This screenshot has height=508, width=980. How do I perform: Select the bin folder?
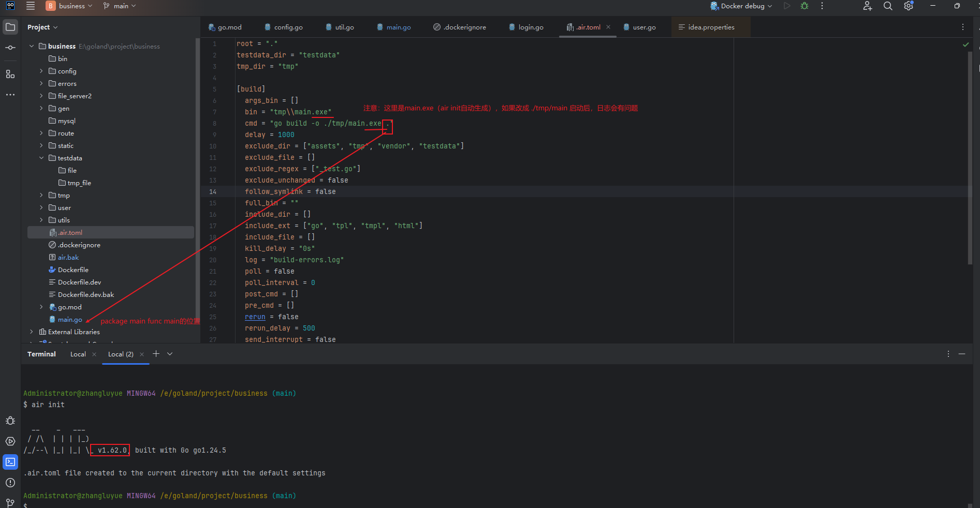point(62,58)
